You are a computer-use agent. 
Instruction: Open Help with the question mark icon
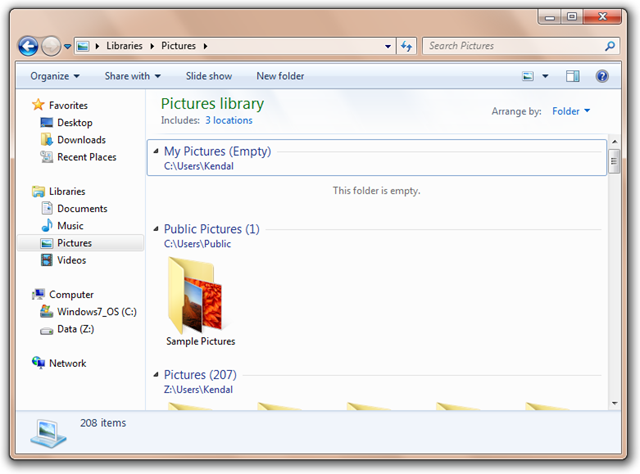pyautogui.click(x=602, y=76)
